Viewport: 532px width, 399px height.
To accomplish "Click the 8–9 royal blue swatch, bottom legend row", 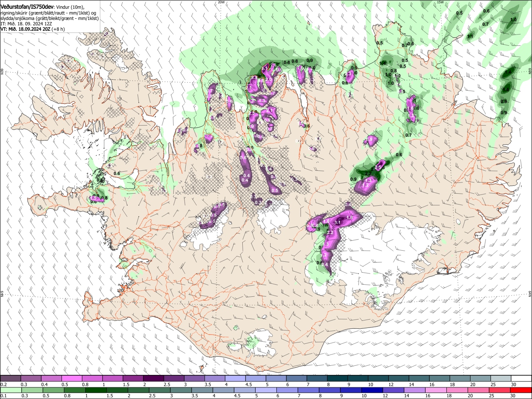I will pyautogui.click(x=329, y=390).
